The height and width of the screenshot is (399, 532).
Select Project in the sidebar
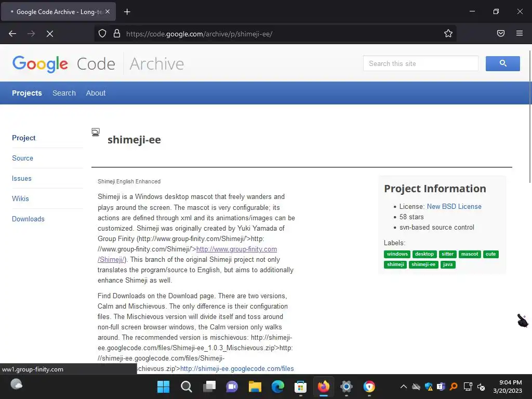pos(24,138)
